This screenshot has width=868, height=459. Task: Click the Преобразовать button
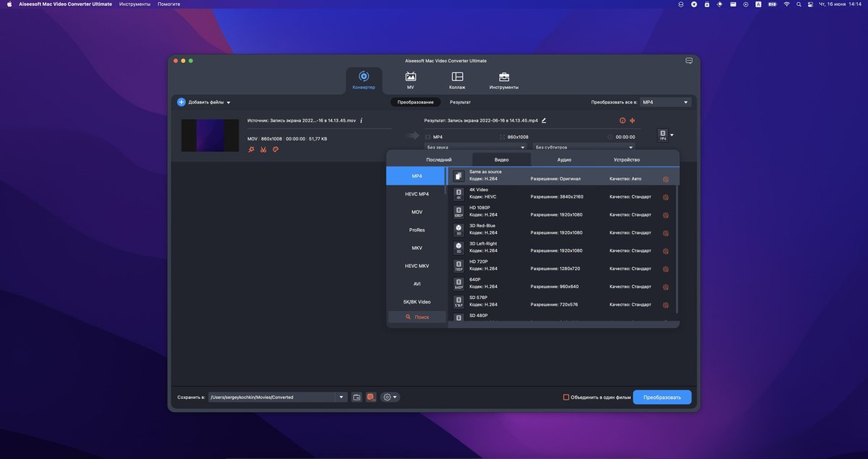point(662,397)
